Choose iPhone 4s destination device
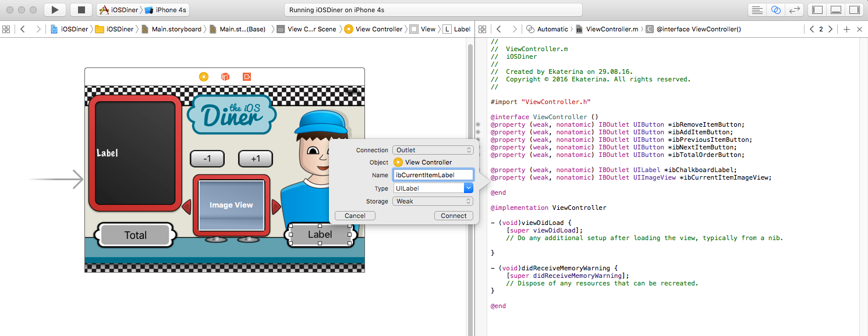Viewport: 868px width, 336px height. tap(165, 10)
